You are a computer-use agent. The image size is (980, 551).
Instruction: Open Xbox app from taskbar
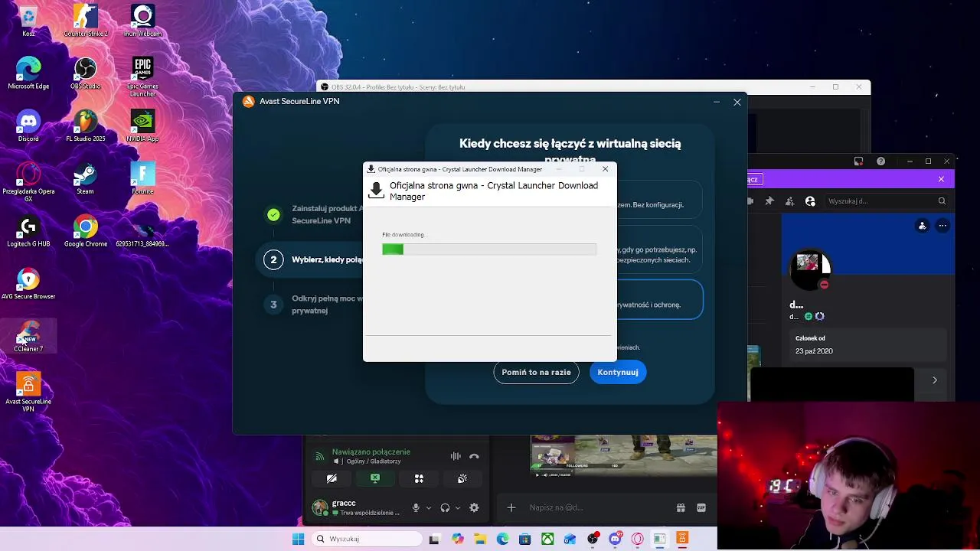[547, 539]
